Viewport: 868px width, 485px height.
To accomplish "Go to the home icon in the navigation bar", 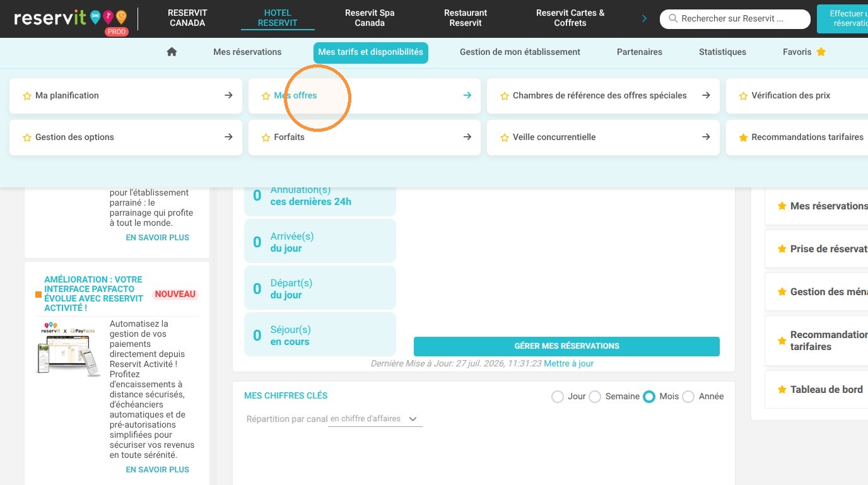I will point(172,52).
